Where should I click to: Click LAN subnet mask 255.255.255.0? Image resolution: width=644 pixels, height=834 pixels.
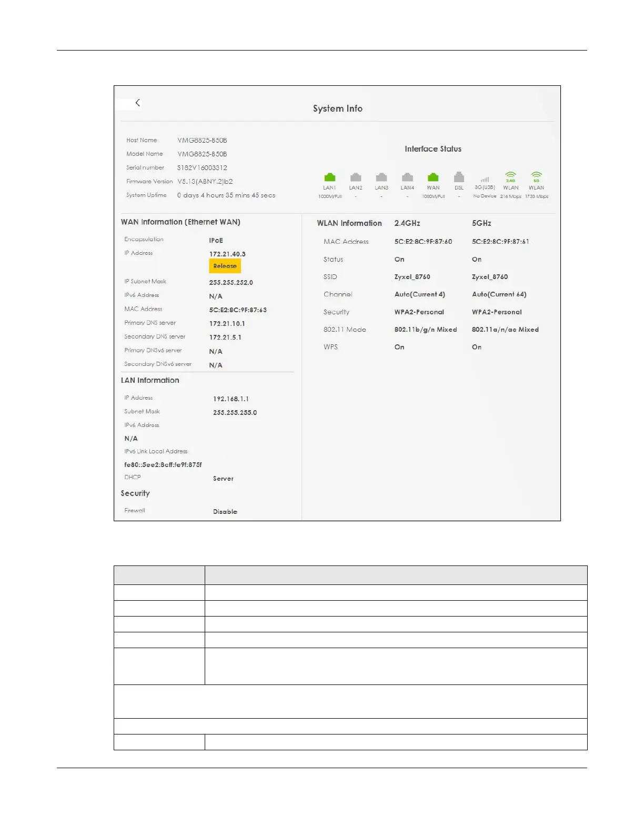(x=235, y=413)
